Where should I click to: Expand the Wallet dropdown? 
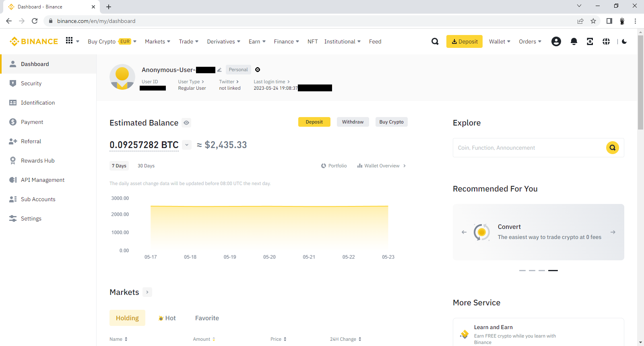[500, 41]
